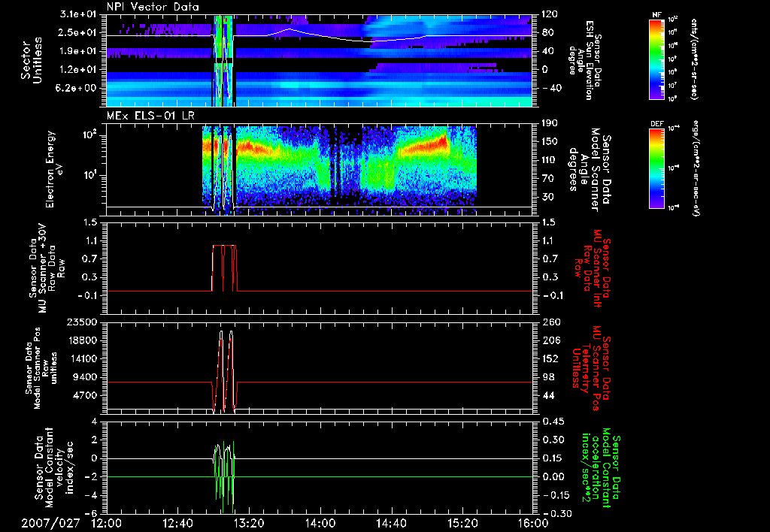This screenshot has height=532, width=770.
Task: Click the 'Sector Unitless' axis label
Action: point(31,60)
